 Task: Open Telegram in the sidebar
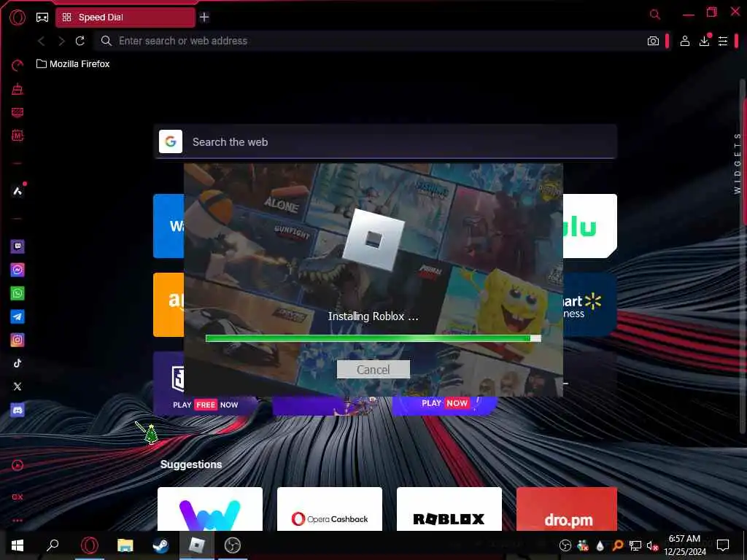point(18,316)
